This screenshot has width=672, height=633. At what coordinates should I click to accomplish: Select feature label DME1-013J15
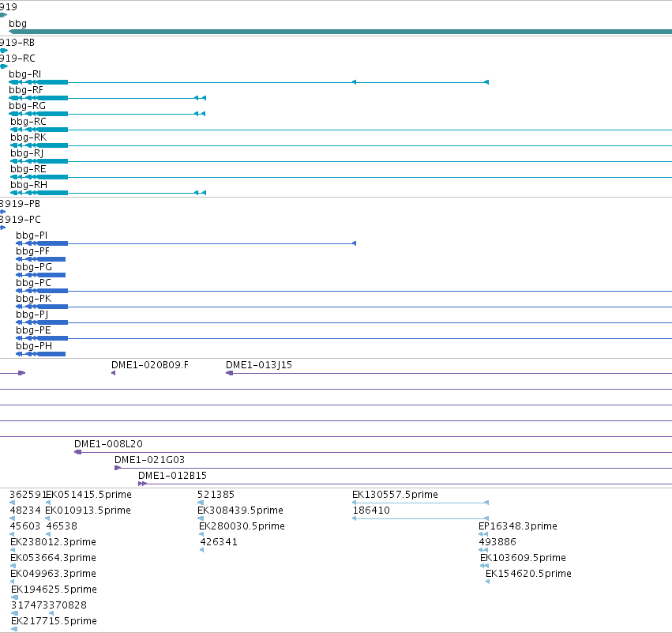(x=259, y=365)
